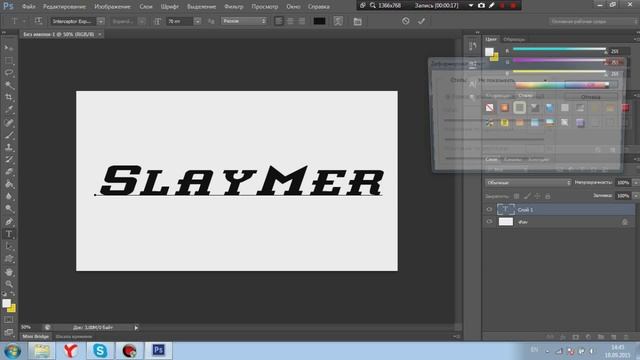The image size is (640, 360).
Task: Select the Blur tool
Action: [x=9, y=196]
